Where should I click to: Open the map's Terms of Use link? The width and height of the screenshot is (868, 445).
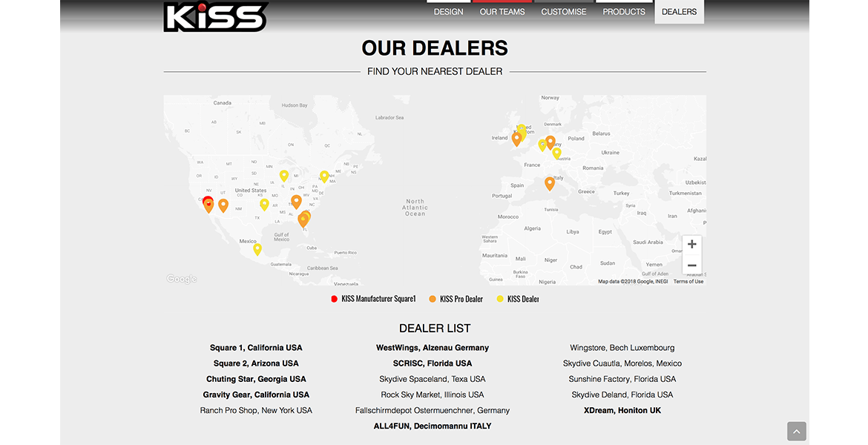pyautogui.click(x=688, y=282)
